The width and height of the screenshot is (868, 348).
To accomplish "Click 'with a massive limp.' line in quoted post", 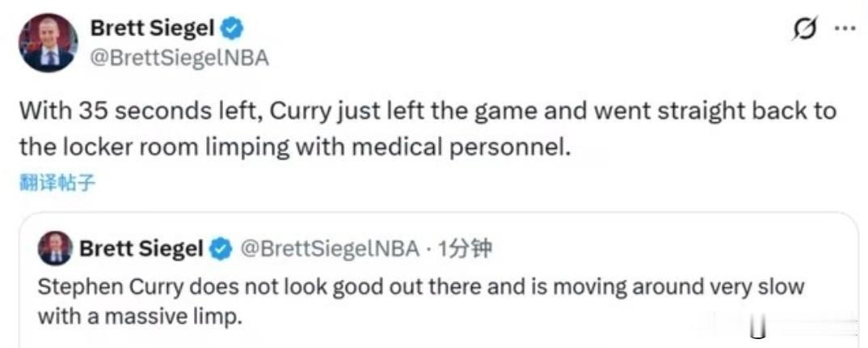I will 140,316.
